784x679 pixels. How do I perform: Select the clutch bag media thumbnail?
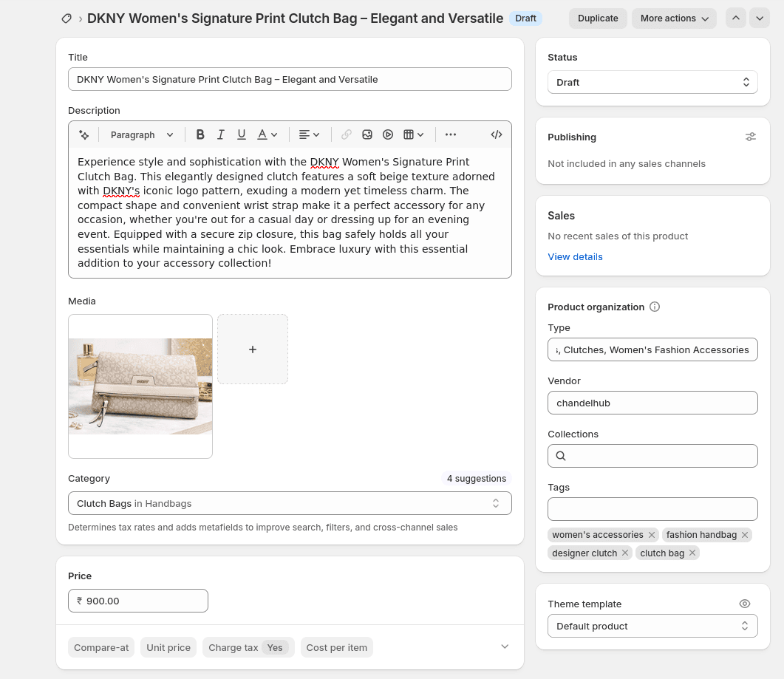[140, 386]
